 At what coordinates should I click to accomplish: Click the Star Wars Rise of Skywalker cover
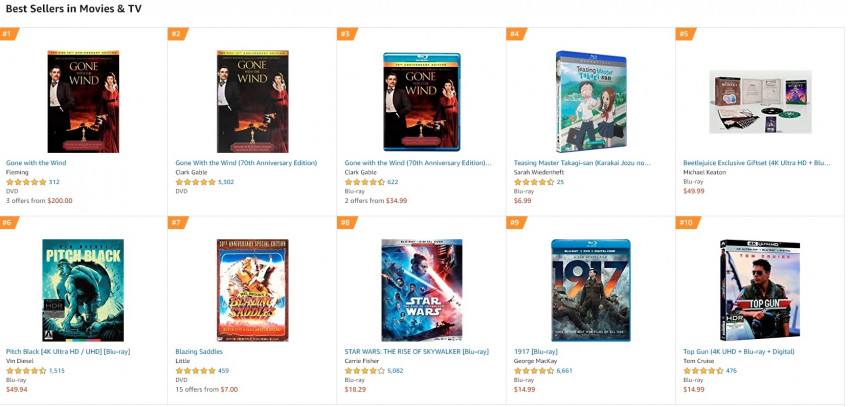[422, 290]
